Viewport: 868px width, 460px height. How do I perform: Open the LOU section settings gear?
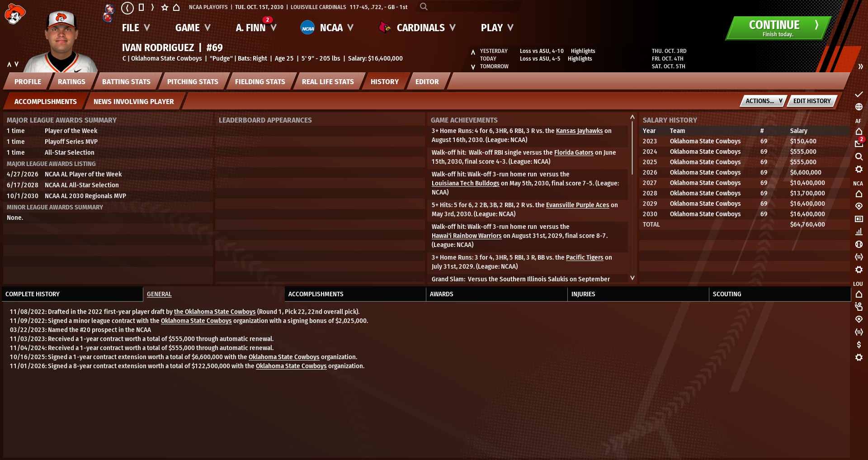click(x=859, y=357)
